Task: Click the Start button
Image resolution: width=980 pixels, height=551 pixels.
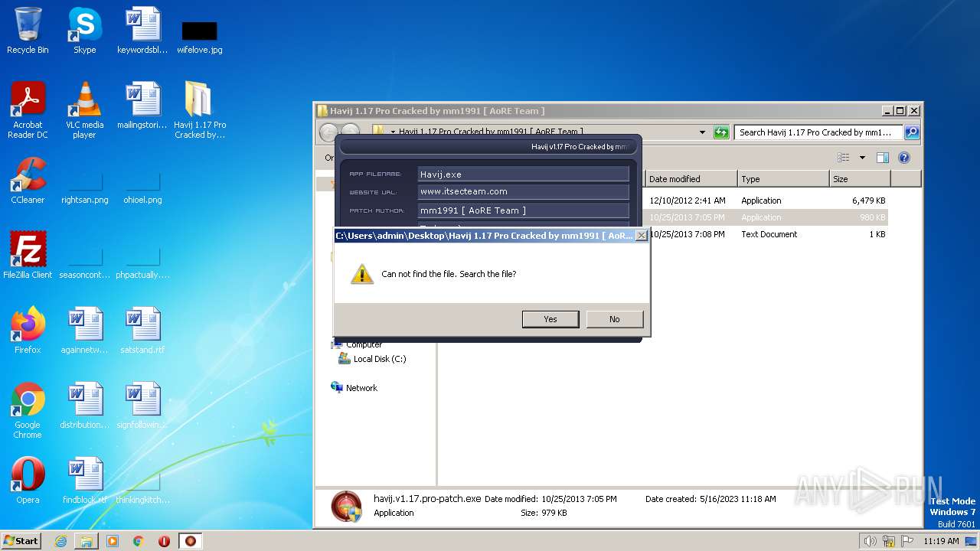Action: [21, 540]
